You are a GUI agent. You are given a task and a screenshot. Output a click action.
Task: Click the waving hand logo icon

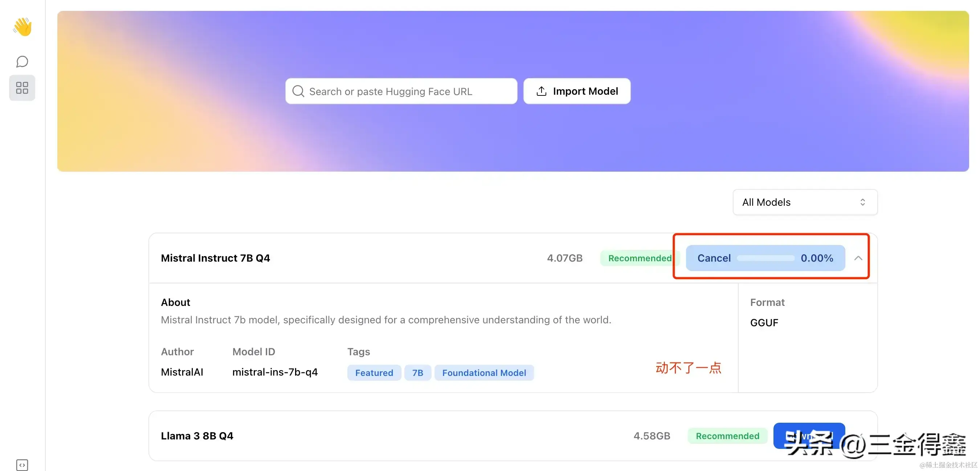(23, 26)
